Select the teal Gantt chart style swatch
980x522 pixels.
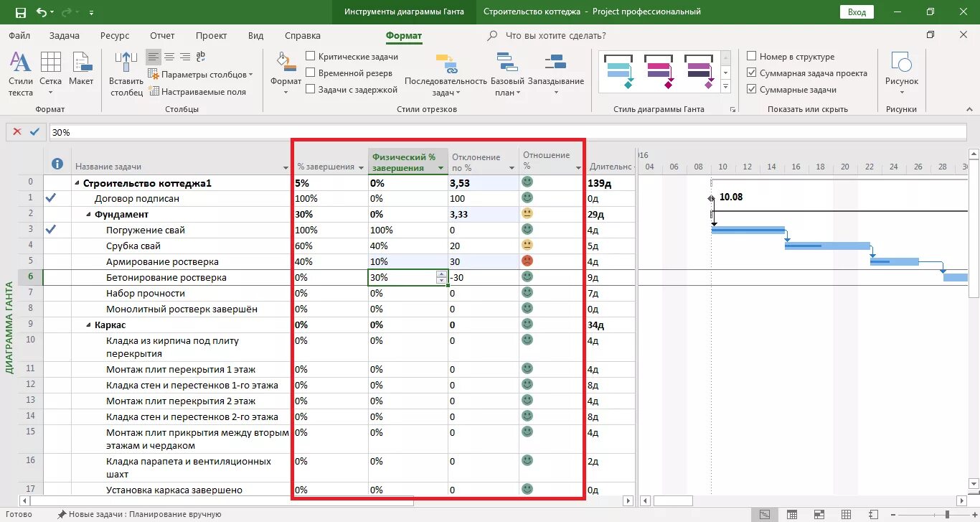619,71
